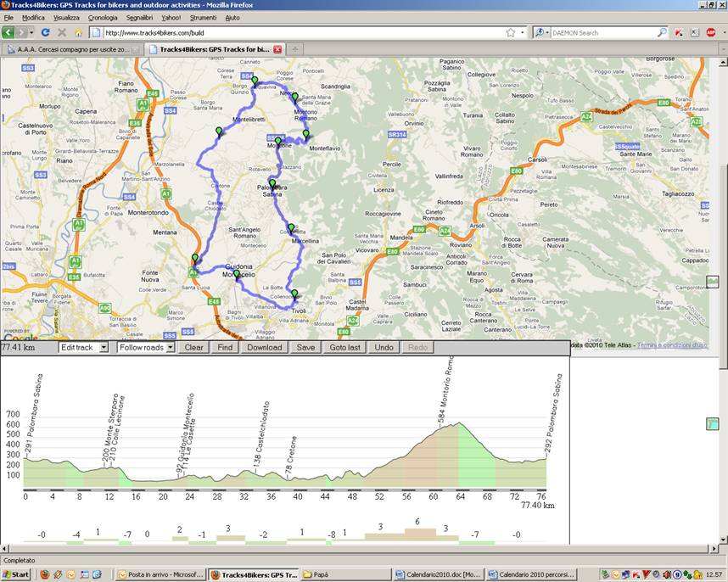Screen dimensions: 728x582
Task: Click the small green chart icon beside elevation graph
Action: tap(712, 423)
